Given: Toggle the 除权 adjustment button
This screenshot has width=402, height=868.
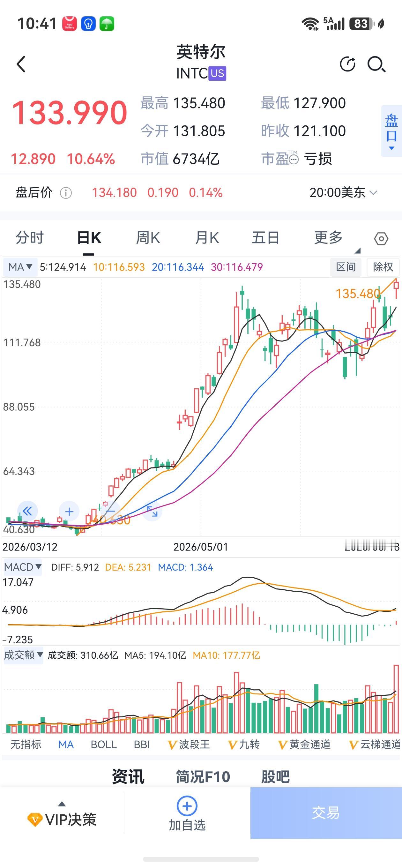Looking at the screenshot, I should coord(383,267).
